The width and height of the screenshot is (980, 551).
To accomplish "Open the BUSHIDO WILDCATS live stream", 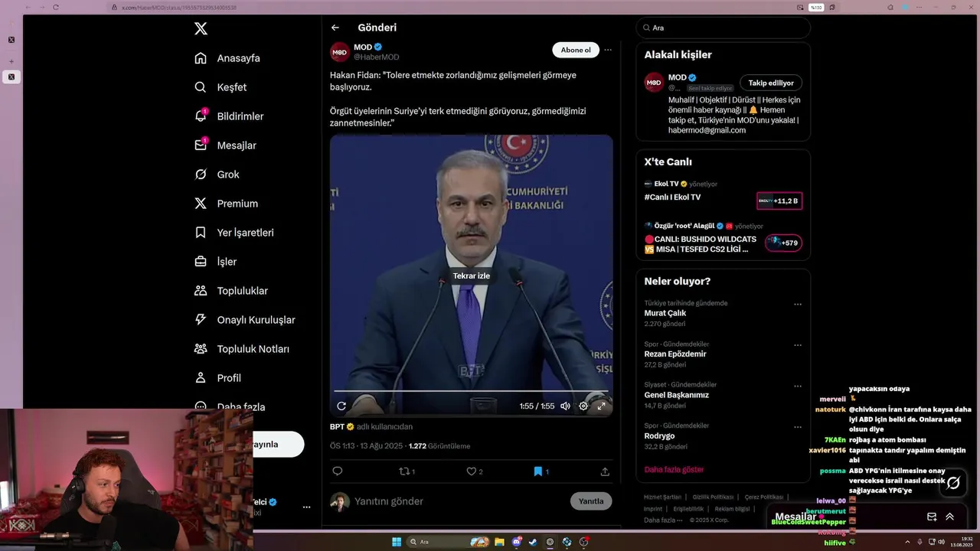I will (701, 244).
